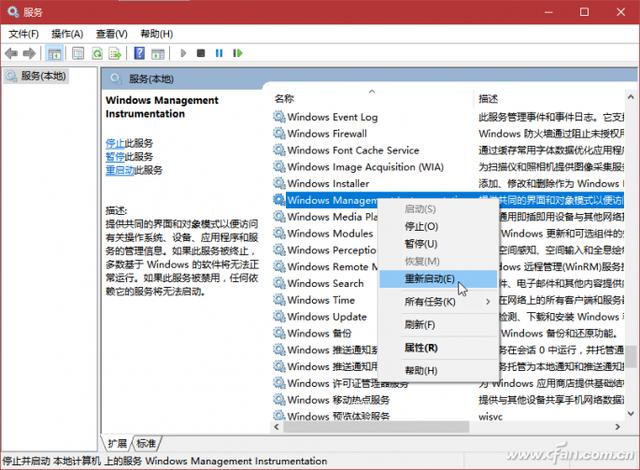Click the Forward arrow toolbar icon
The height and width of the screenshot is (470, 640).
point(29,53)
